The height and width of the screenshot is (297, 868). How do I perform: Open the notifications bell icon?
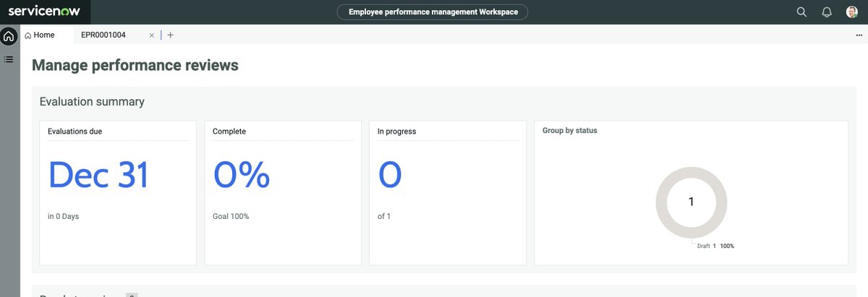coord(827,12)
